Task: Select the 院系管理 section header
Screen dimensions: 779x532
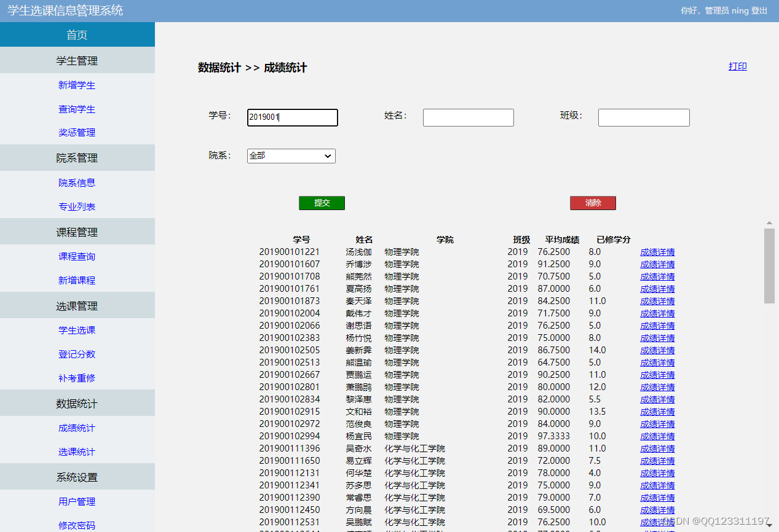Action: pyautogui.click(x=77, y=158)
